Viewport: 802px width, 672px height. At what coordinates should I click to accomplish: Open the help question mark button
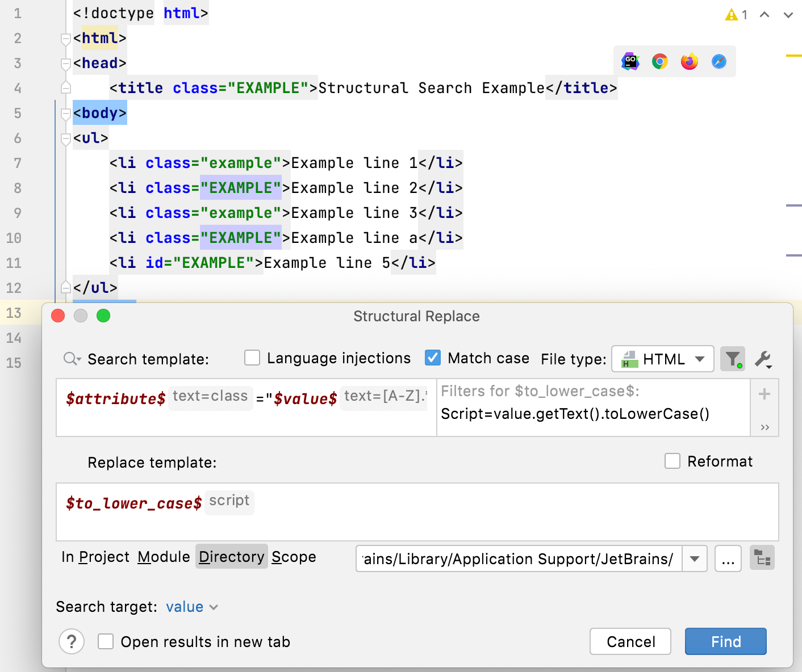pos(72,641)
